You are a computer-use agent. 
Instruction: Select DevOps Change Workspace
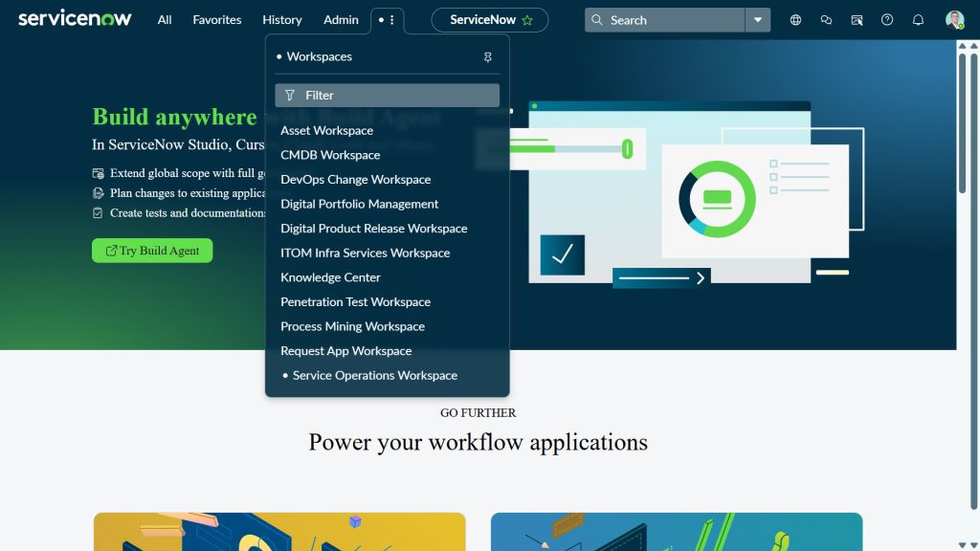pyautogui.click(x=356, y=179)
